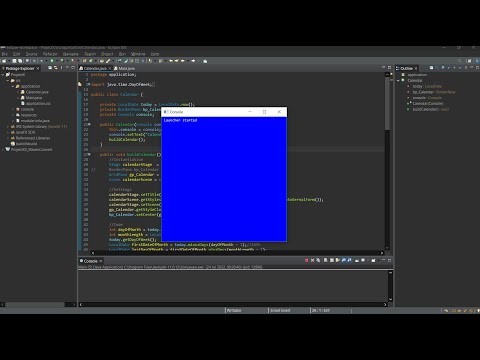
Task: Click the Open Console icon in Console toolbar
Action: (373, 260)
